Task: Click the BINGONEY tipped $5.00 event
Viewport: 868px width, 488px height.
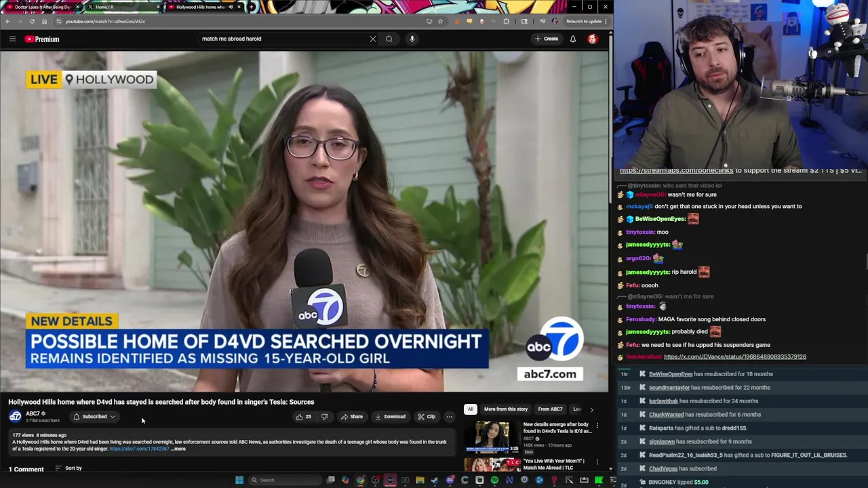Action: tap(678, 483)
